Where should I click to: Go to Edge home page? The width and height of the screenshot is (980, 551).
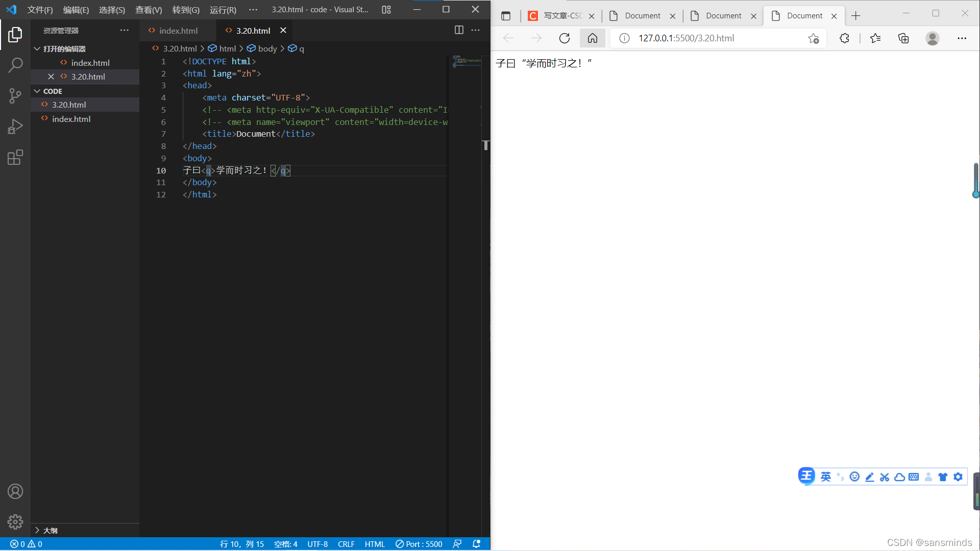pyautogui.click(x=593, y=38)
